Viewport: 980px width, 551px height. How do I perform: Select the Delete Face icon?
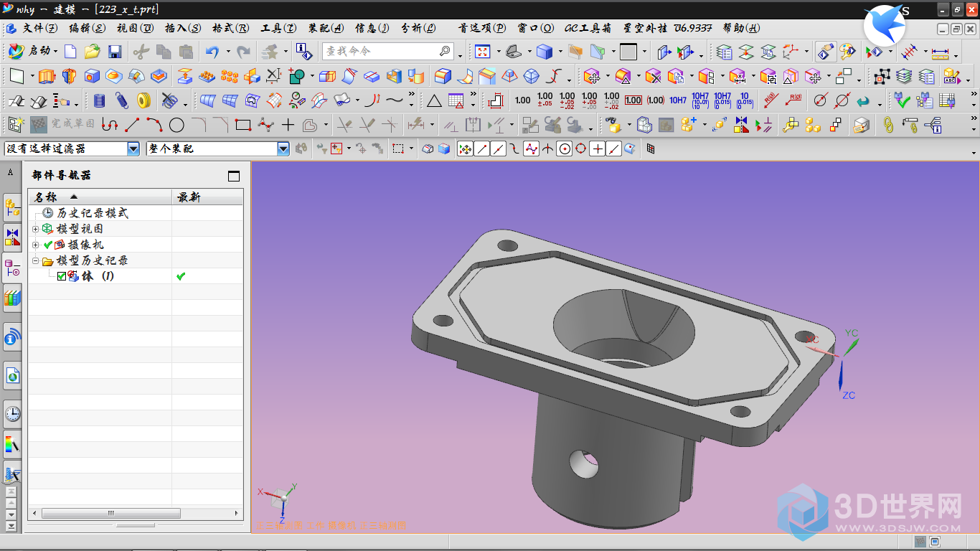652,76
